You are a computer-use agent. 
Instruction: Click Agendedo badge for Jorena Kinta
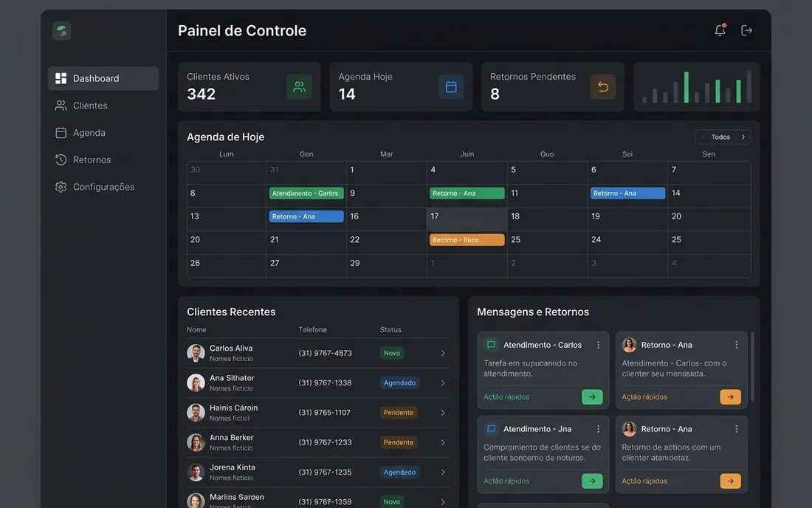tap(399, 473)
